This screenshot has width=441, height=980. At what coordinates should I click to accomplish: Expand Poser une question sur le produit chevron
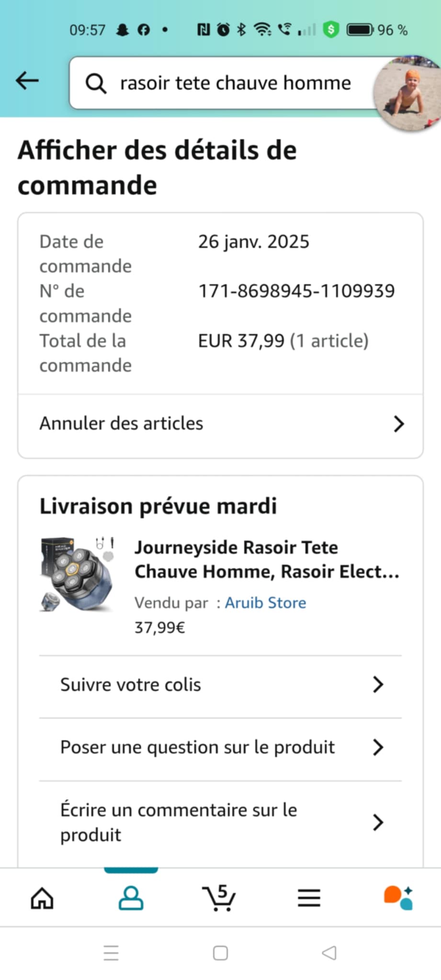[x=378, y=747]
